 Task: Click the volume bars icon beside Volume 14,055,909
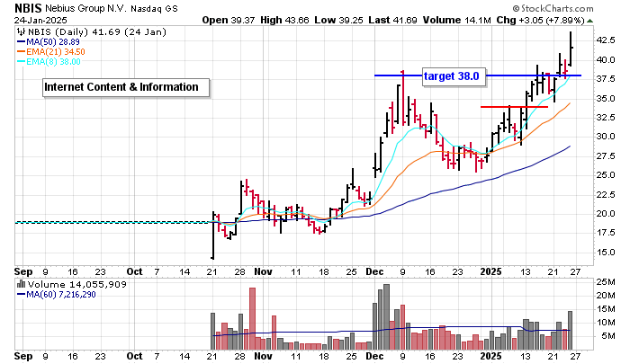click(x=21, y=285)
